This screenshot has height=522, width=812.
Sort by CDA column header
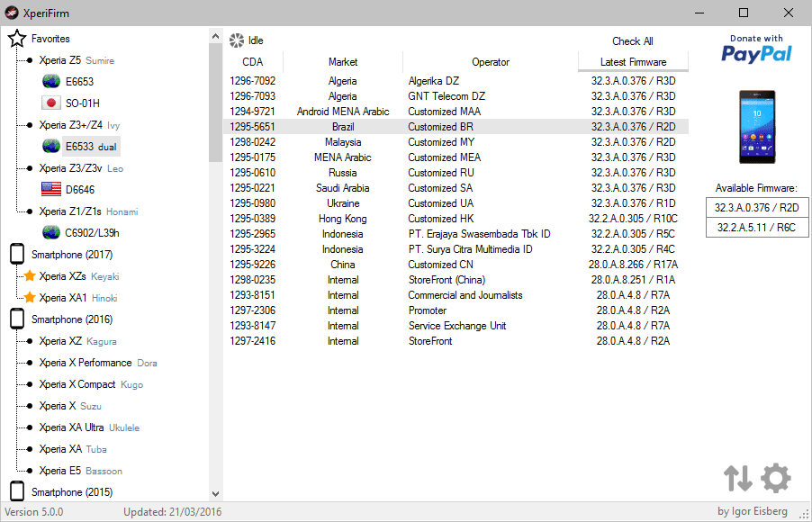click(x=253, y=62)
